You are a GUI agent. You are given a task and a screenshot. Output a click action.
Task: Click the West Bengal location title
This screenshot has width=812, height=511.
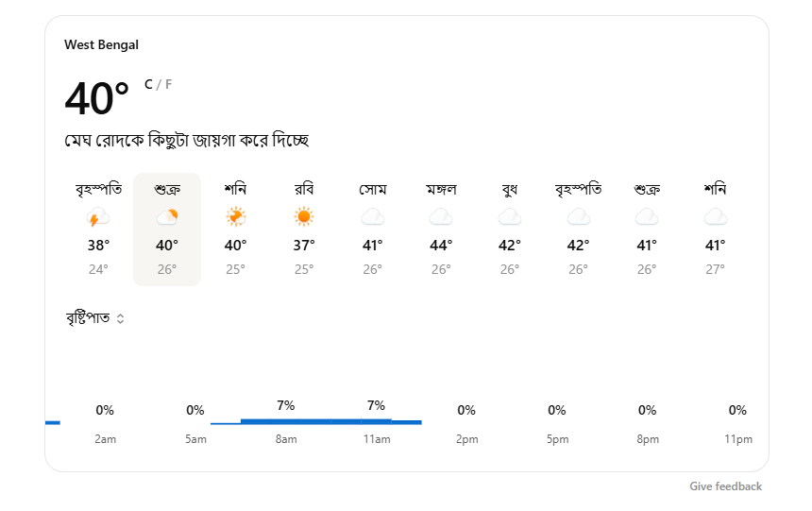101,44
